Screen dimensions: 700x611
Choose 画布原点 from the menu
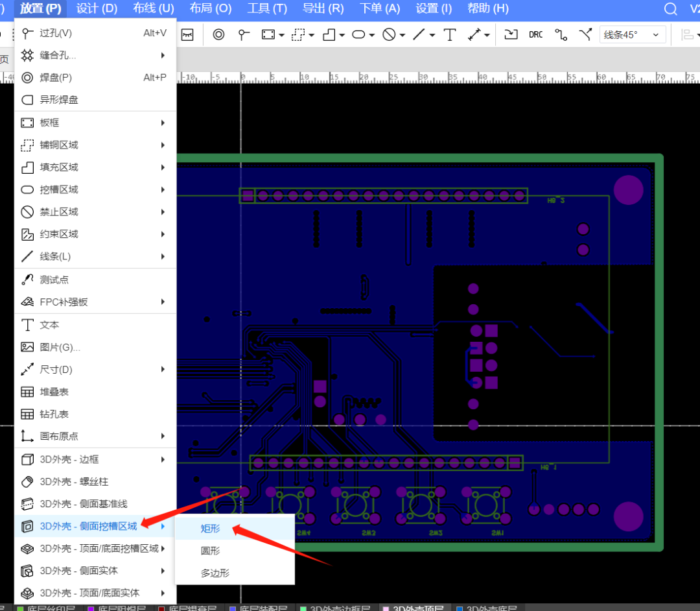coord(95,436)
